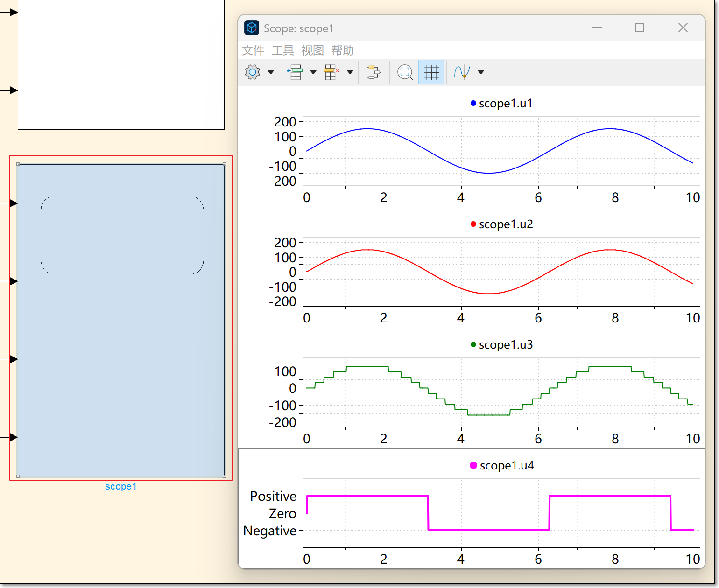Select the scope1.u1 legend label

tap(506, 104)
